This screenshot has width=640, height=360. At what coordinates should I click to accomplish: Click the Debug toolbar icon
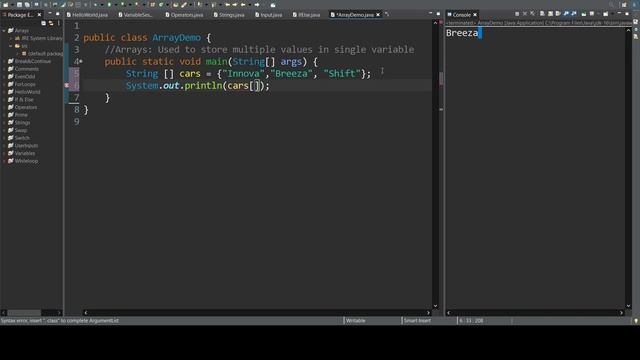coord(95,4)
